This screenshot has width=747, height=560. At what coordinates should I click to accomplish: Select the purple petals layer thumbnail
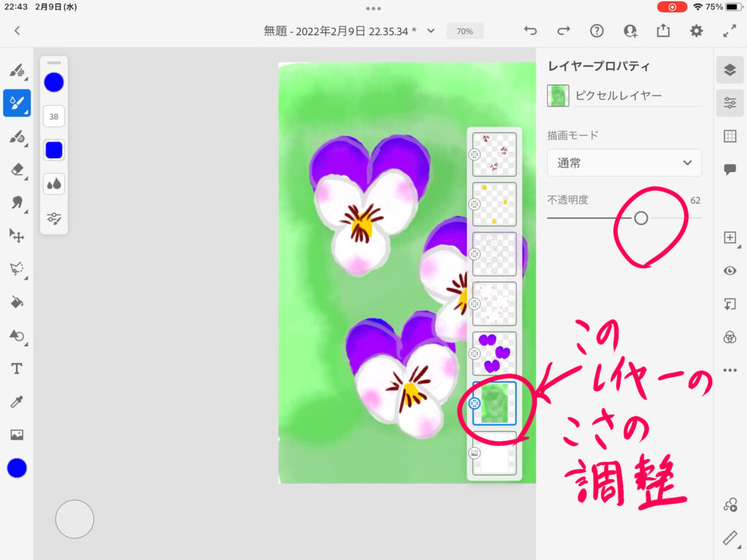click(495, 353)
